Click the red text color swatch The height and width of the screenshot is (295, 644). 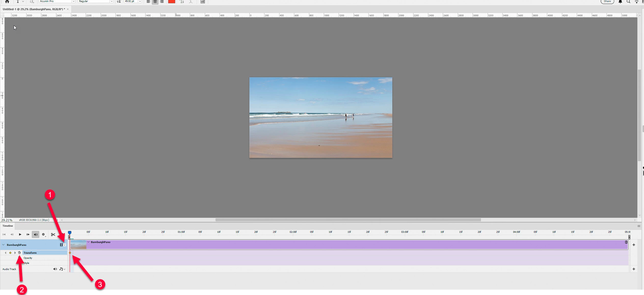pyautogui.click(x=171, y=2)
